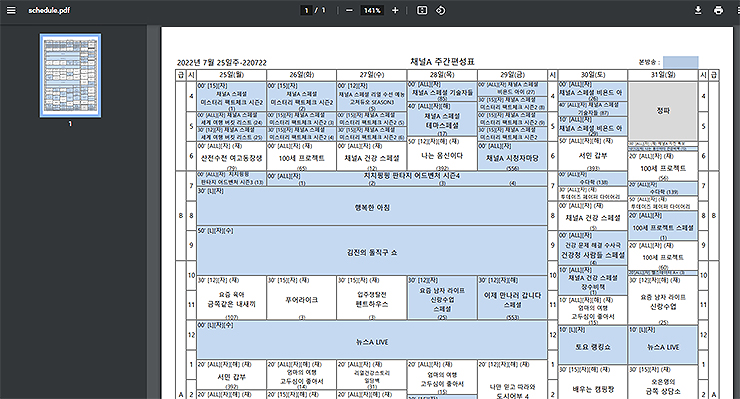Click '뉴스A LIVE' in the 31일(일) column
The image size is (740, 399).
tap(663, 345)
